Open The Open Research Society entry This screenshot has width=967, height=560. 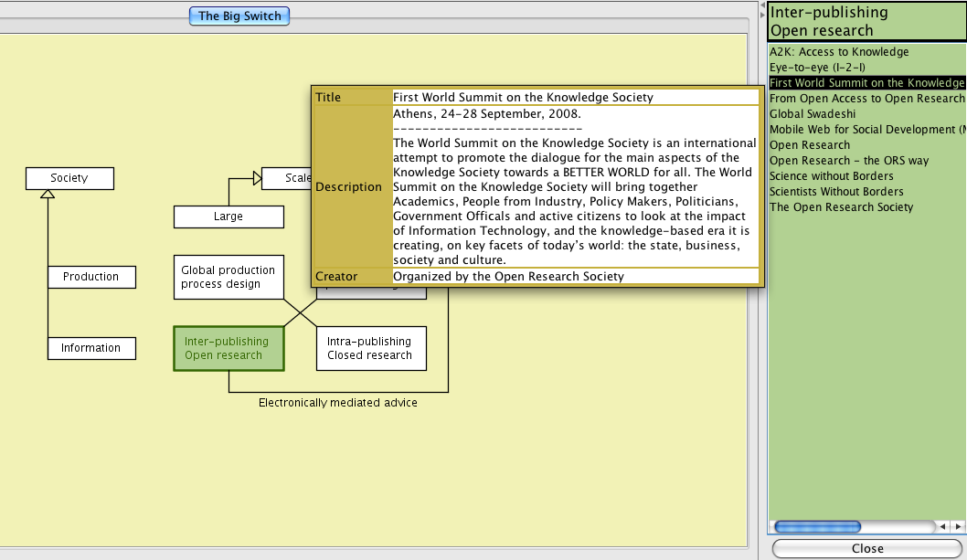click(841, 207)
